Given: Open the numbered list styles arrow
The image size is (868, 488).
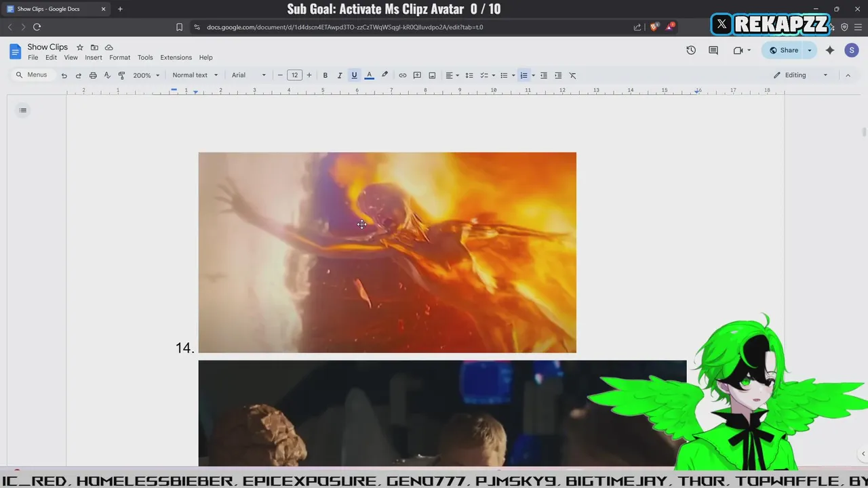Looking at the screenshot, I should click(x=533, y=75).
